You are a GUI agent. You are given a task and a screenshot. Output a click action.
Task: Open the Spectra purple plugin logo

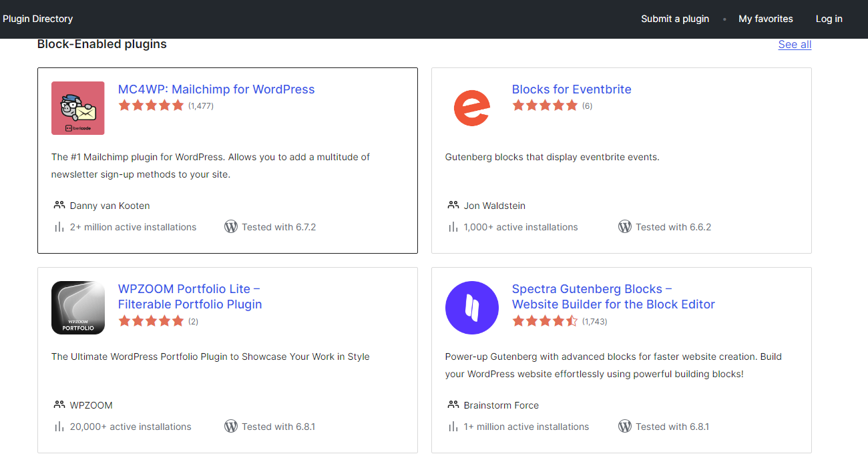pos(472,308)
